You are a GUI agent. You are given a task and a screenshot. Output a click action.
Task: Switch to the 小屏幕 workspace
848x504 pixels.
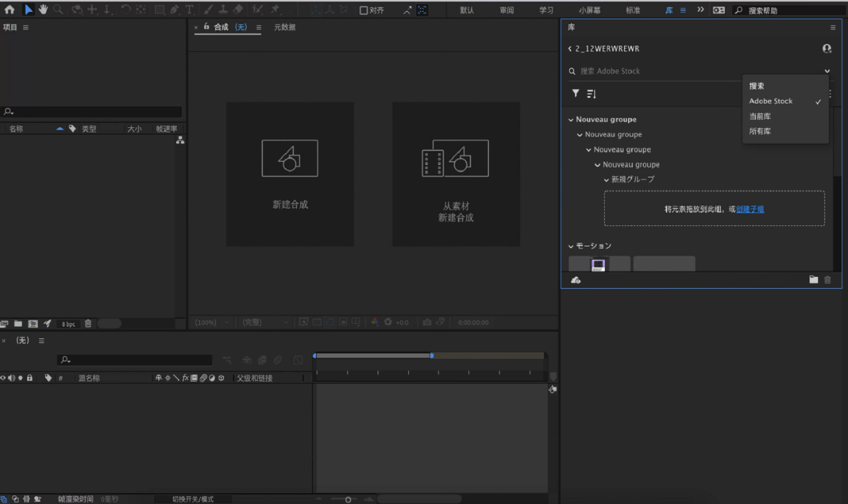(x=590, y=11)
